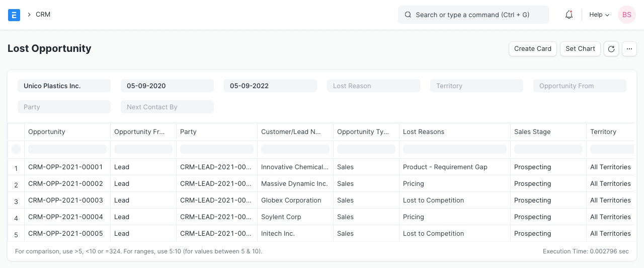Toggle the select-all checkbox in filter row
The height and width of the screenshot is (268, 644).
[x=16, y=149]
